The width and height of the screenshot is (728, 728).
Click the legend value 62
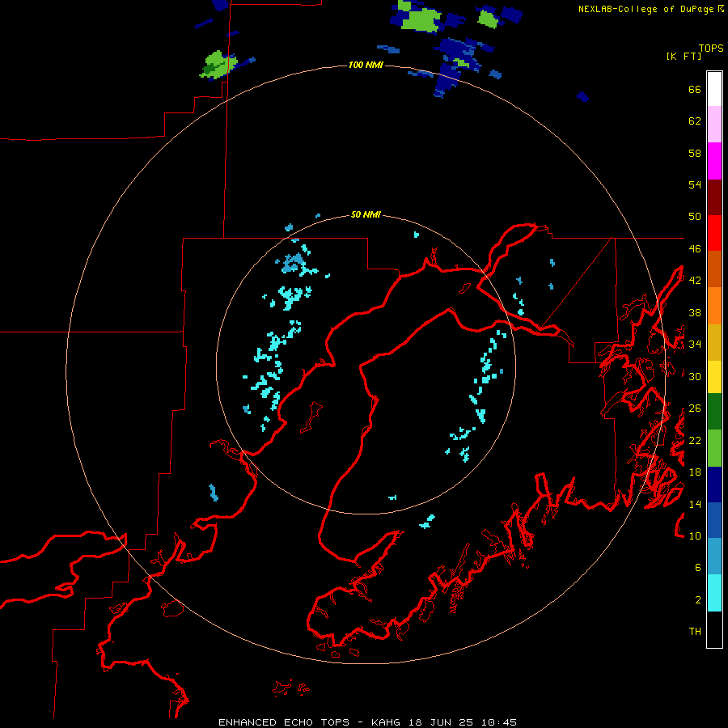pos(695,121)
